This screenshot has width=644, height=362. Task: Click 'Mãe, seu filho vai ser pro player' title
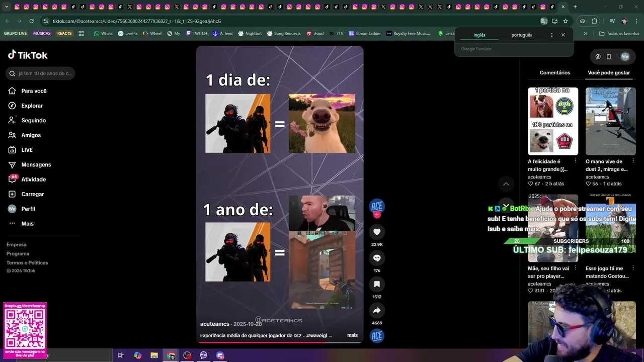point(548,273)
